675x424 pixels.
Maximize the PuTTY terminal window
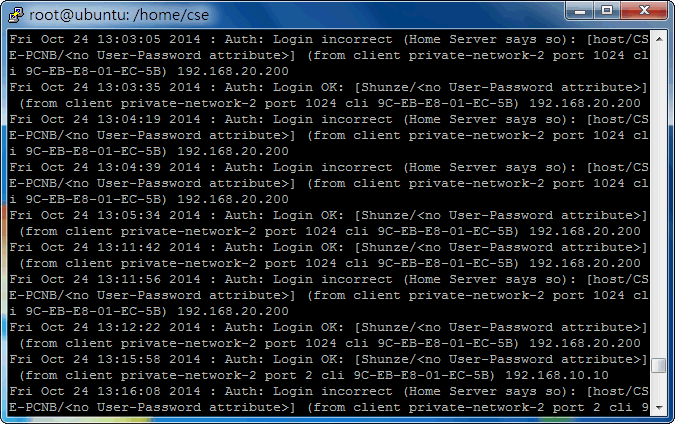coord(605,10)
